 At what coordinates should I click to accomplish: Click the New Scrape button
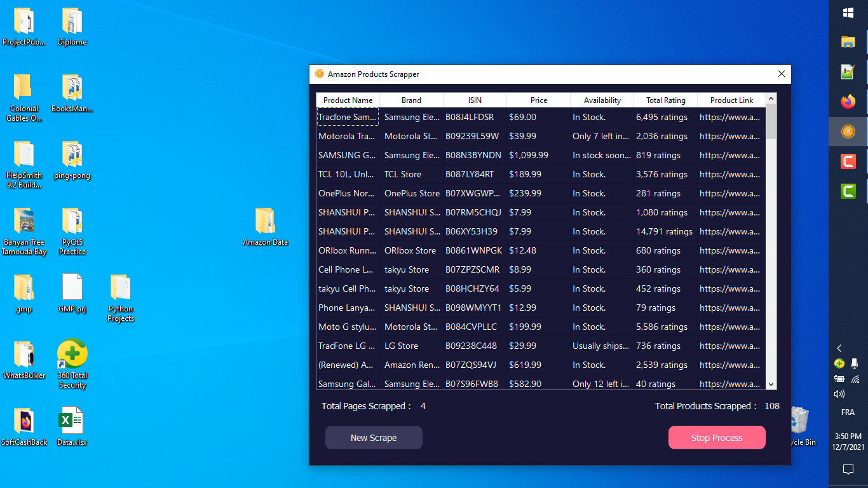(x=374, y=438)
